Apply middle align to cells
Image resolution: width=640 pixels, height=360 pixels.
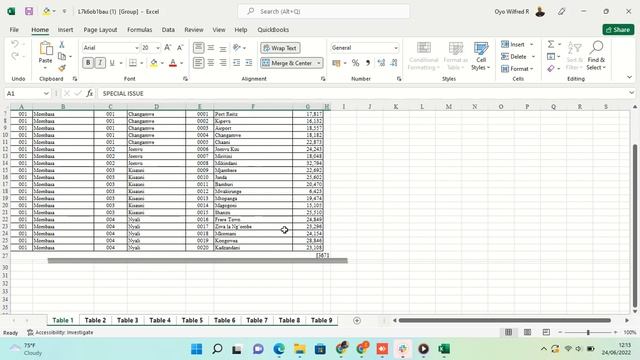[x=211, y=48]
